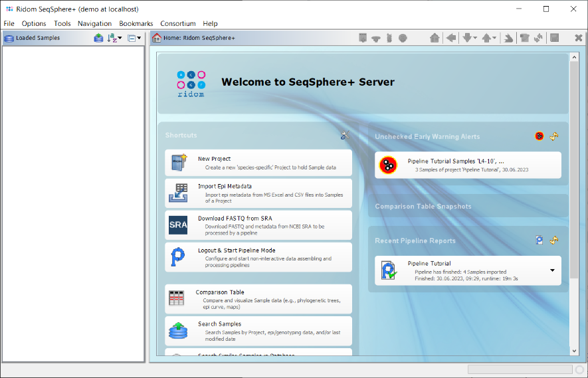The height and width of the screenshot is (378, 588).
Task: Click the Welcome to SeqSphere+ Server heading
Action: pyautogui.click(x=308, y=82)
